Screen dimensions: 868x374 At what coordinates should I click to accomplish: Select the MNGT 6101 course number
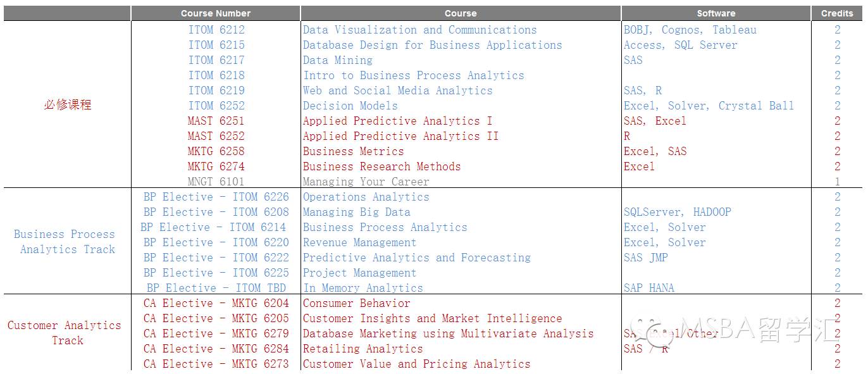216,182
